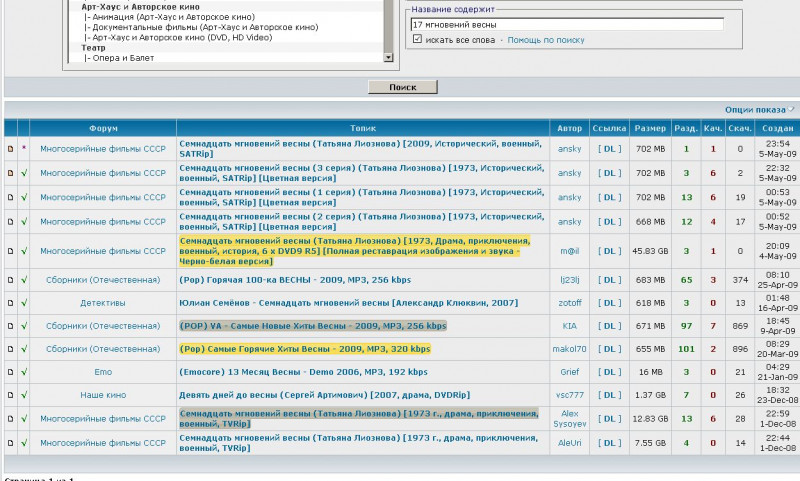Screen dimensions: 800x481
Task: Click green checkmark status in the zotoff row
Action: (23, 303)
